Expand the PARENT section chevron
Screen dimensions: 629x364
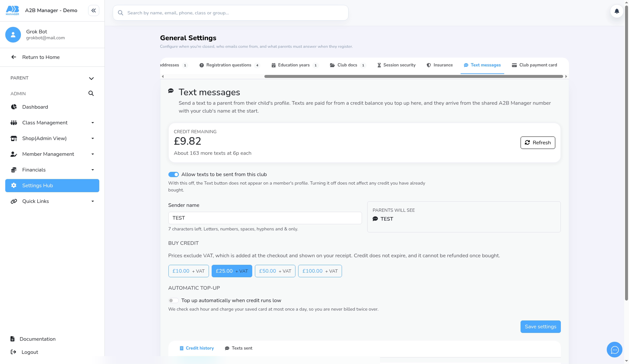pos(91,78)
